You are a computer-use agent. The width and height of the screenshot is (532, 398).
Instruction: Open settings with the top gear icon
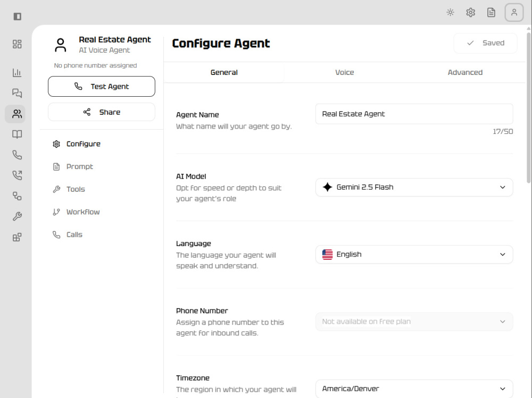pyautogui.click(x=471, y=13)
